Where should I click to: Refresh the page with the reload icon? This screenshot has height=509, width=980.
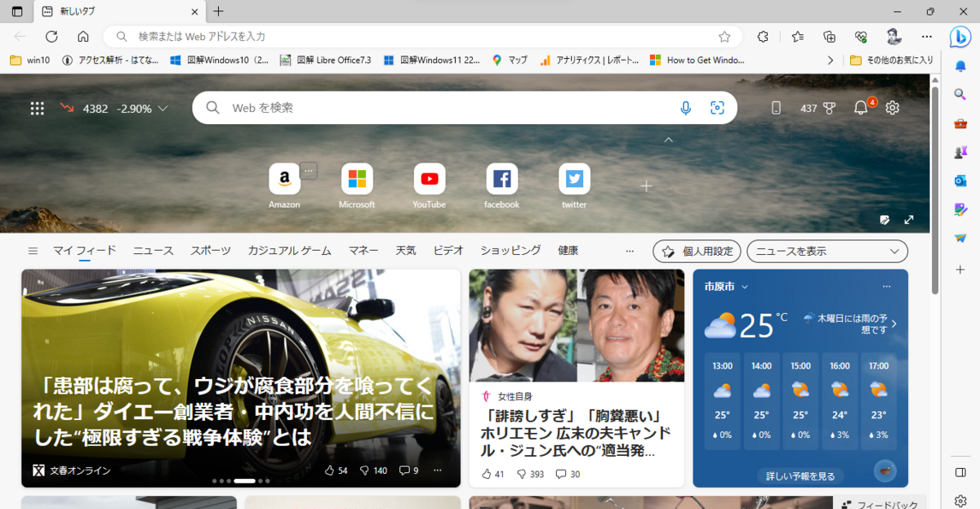pyautogui.click(x=51, y=36)
